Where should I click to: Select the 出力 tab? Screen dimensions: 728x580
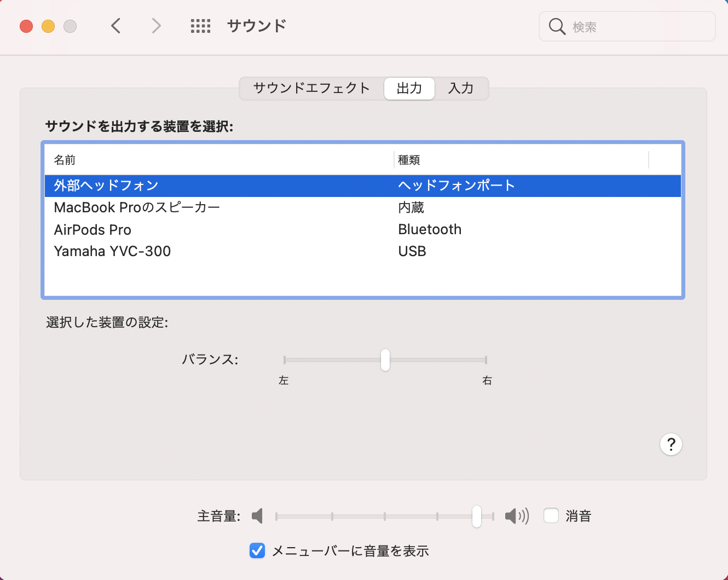pos(409,88)
